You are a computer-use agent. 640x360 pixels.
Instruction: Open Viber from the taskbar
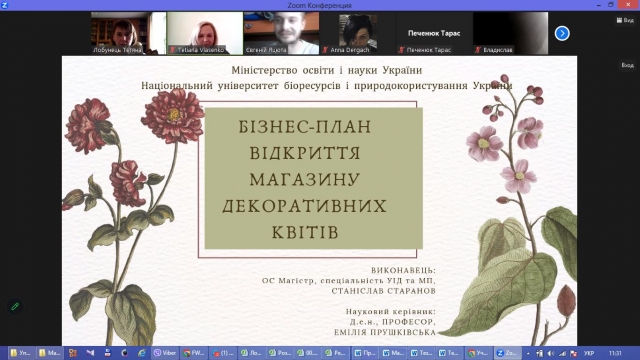click(x=165, y=353)
